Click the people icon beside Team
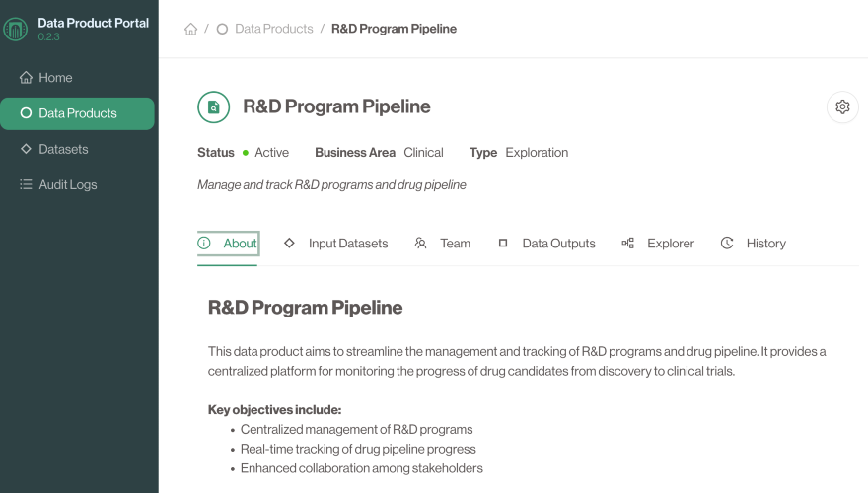Viewport: 868px width, 493px height. pos(421,243)
